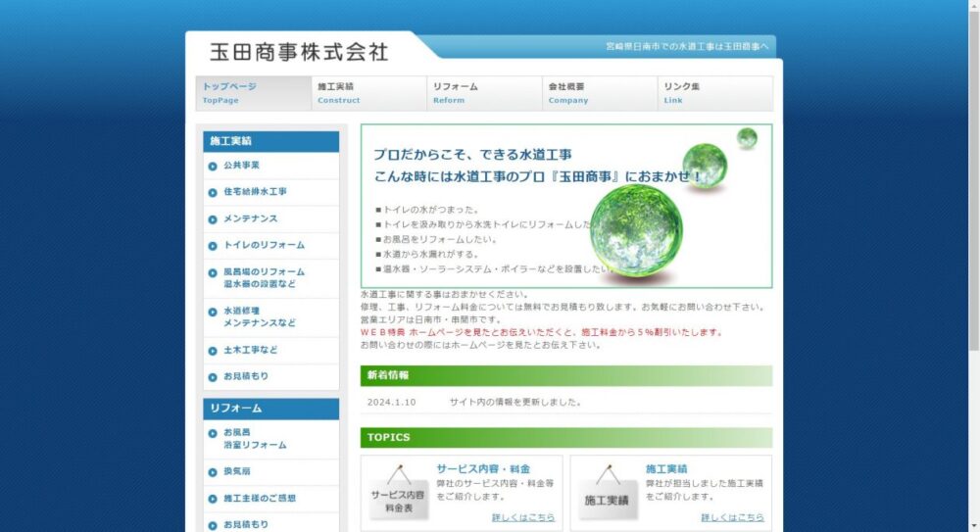Open the 施工実績 Construct tab

(x=369, y=93)
